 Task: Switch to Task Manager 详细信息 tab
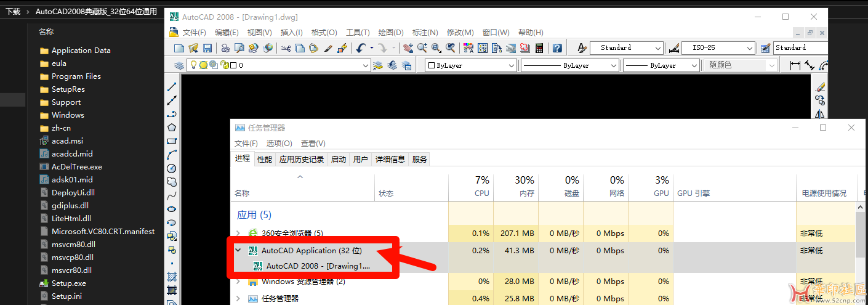[390, 159]
